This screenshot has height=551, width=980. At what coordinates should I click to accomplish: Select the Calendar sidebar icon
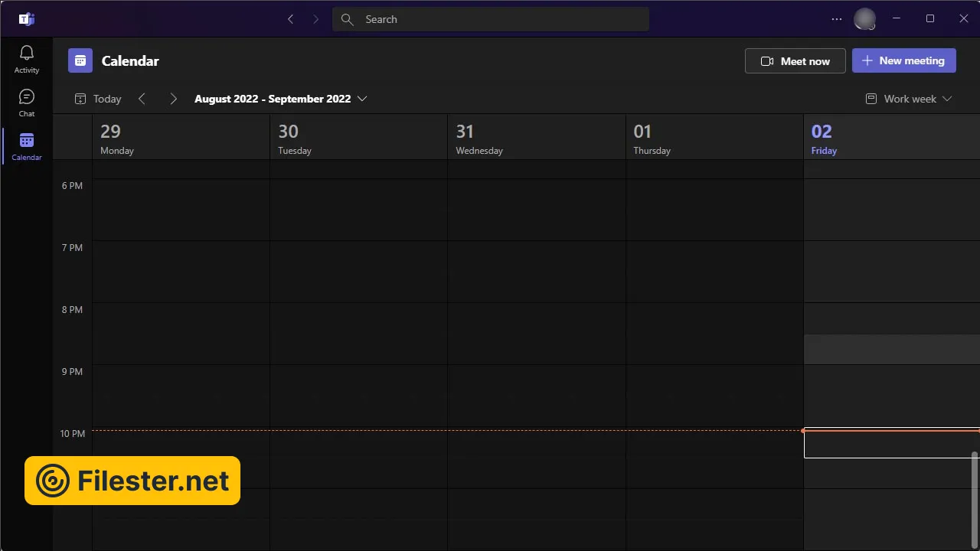[x=27, y=145]
